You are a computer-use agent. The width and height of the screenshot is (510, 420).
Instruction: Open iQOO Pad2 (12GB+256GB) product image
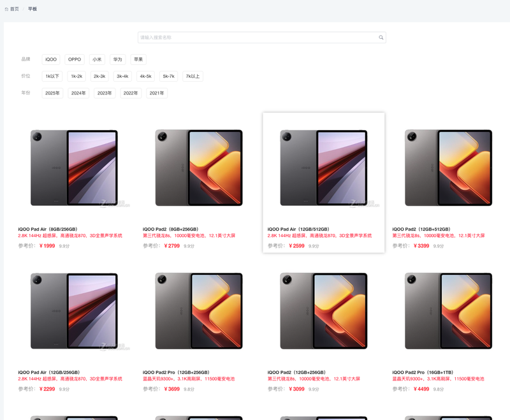pyautogui.click(x=324, y=311)
